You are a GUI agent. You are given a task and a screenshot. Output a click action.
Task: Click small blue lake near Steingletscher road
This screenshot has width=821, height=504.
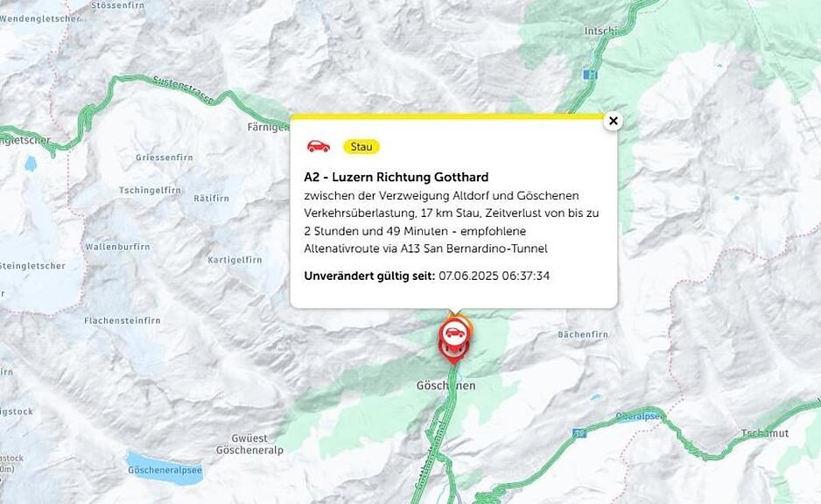31,164
